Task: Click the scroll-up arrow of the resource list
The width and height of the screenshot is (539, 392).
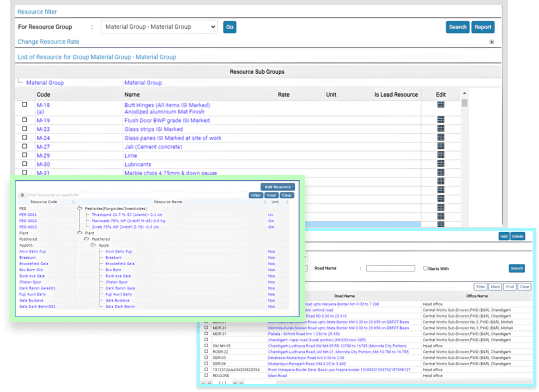Action: (464, 93)
